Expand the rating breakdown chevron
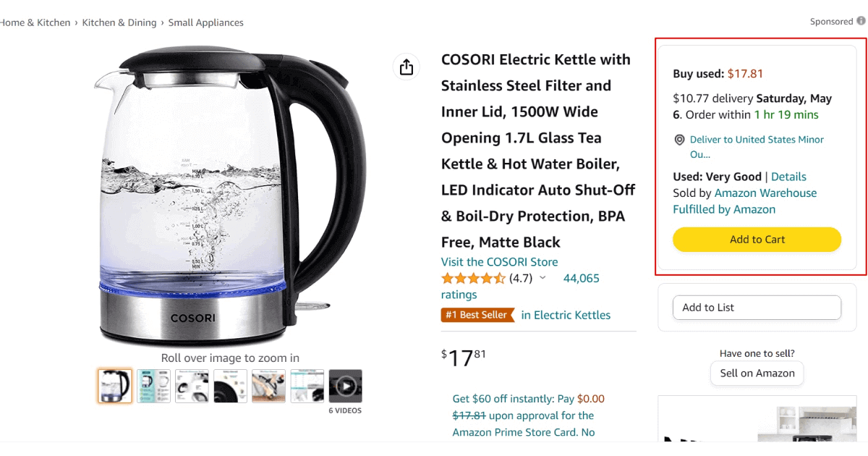 click(543, 279)
